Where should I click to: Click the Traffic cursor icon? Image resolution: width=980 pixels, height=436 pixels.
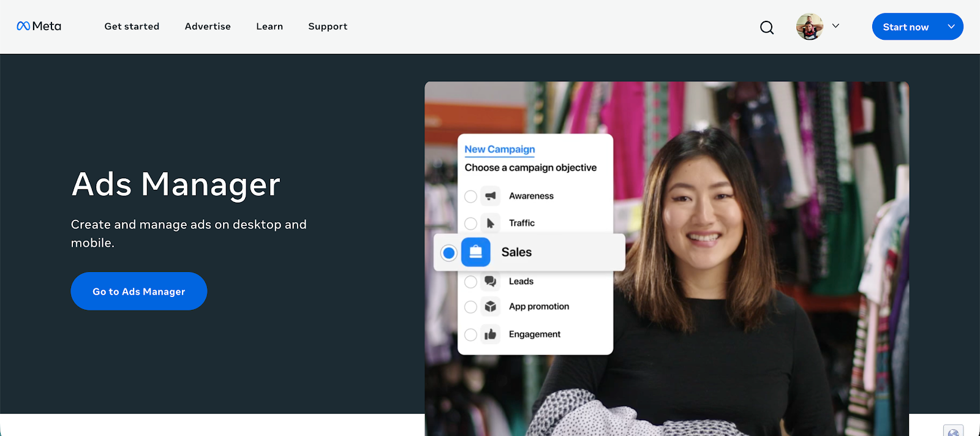491,224
